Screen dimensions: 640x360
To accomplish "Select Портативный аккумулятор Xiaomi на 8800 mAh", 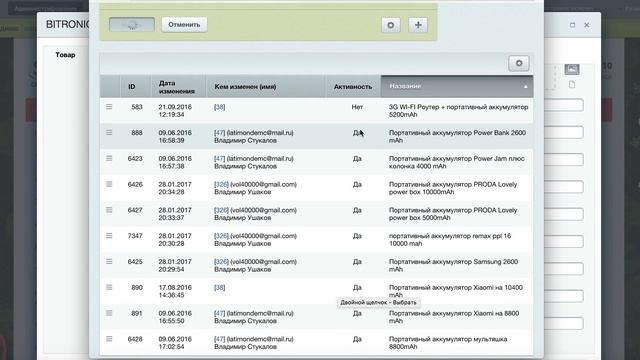I will [x=454, y=317].
